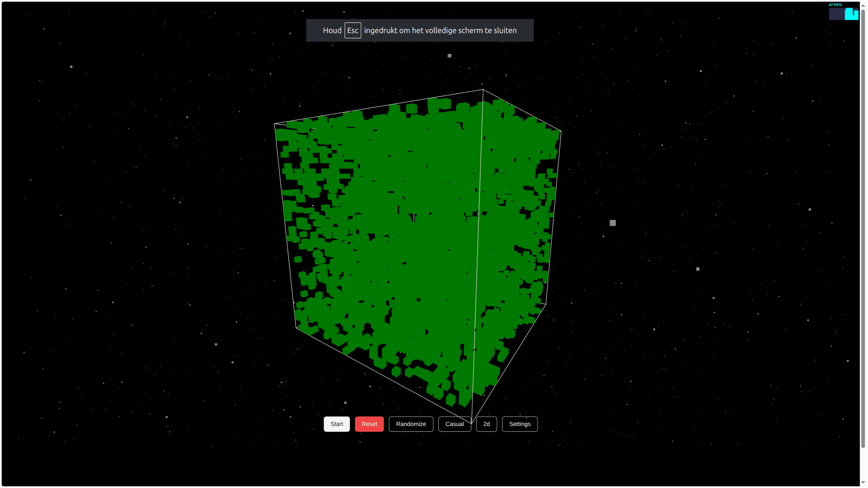
Task: Randomize the cell grid
Action: [411, 424]
